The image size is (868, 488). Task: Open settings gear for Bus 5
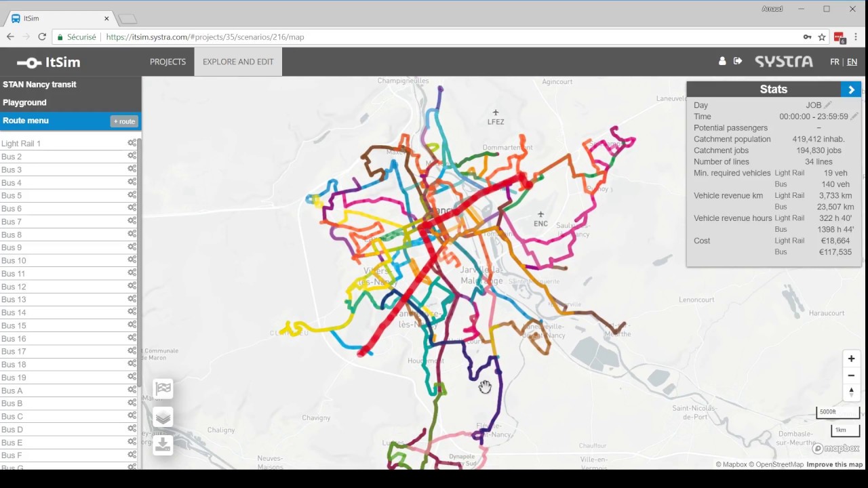pyautogui.click(x=132, y=195)
